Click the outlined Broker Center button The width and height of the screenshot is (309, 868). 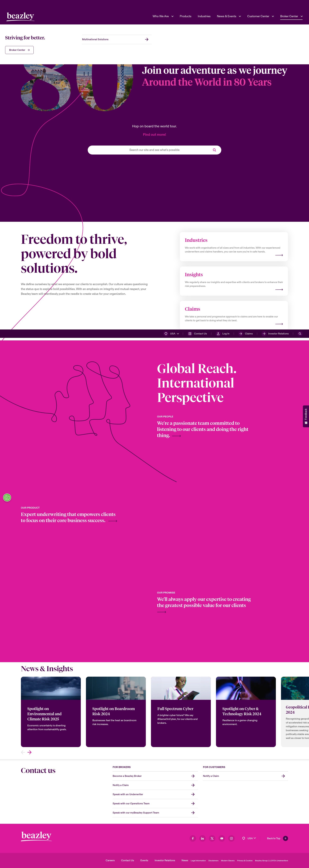click(x=19, y=50)
